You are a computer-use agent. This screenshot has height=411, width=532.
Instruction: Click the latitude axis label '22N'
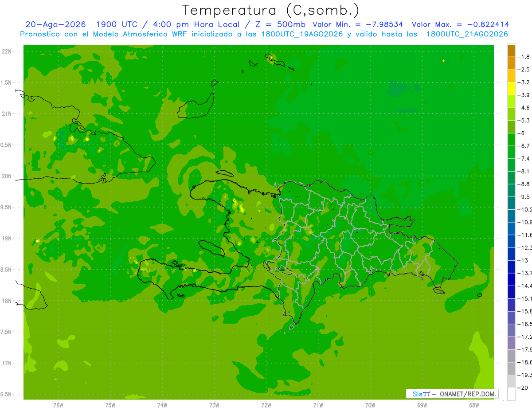click(8, 51)
